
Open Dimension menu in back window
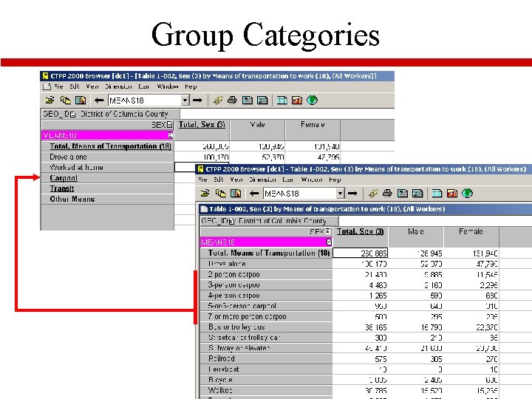click(118, 86)
